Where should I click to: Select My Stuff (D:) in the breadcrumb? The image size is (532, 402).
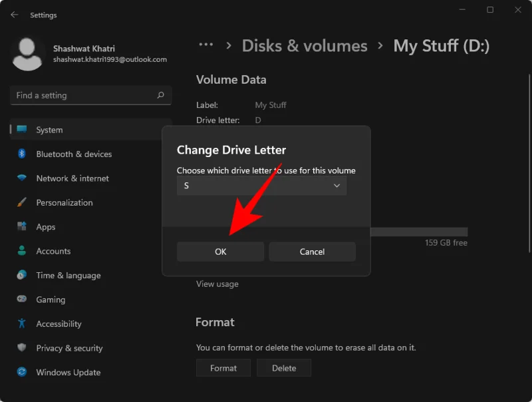[x=441, y=46]
